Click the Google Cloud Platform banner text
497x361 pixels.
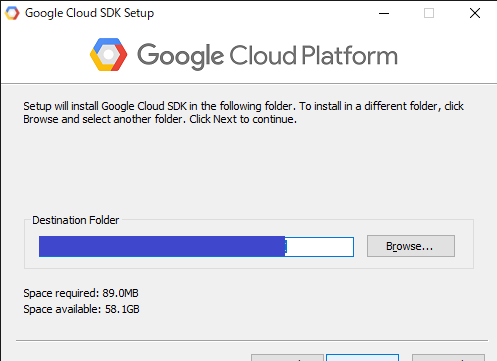[x=267, y=56]
